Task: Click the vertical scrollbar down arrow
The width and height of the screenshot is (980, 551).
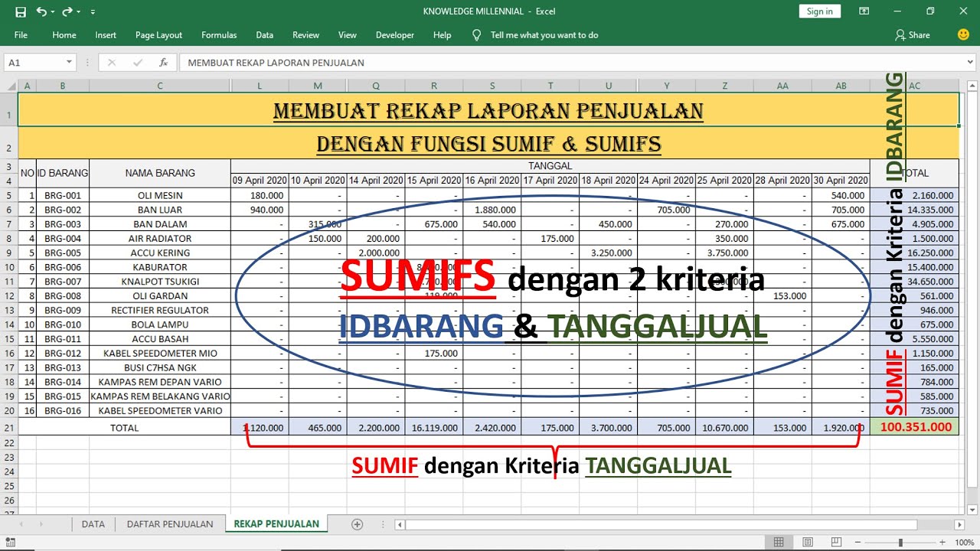Action: pyautogui.click(x=971, y=510)
